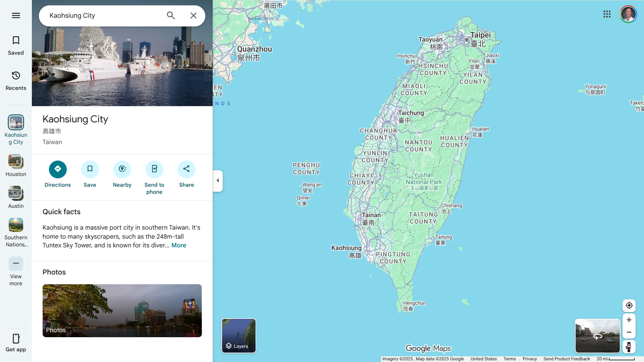The width and height of the screenshot is (644, 362).
Task: Zoom in on the map
Action: (629, 320)
